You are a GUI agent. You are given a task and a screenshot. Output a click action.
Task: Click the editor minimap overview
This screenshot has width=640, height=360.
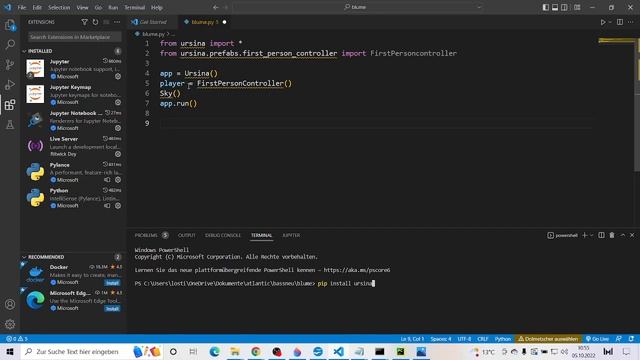click(x=616, y=41)
